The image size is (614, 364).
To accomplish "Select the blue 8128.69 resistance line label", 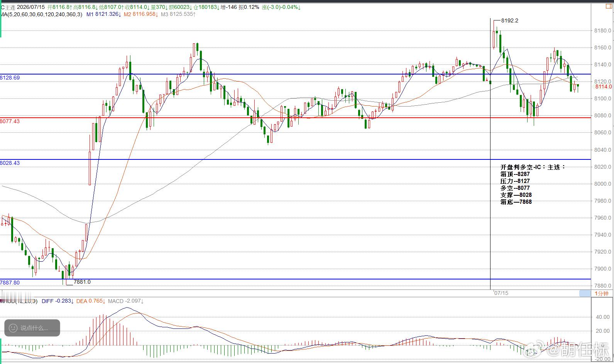I will (x=10, y=78).
